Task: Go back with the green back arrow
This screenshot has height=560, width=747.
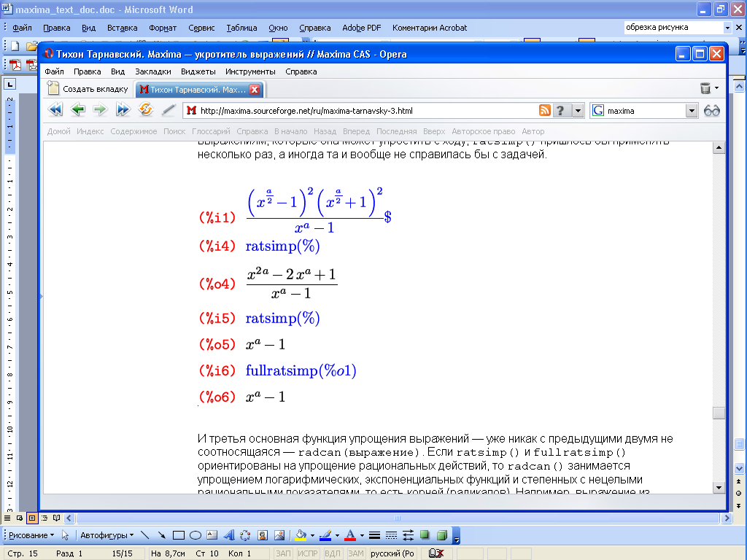Action: point(77,110)
